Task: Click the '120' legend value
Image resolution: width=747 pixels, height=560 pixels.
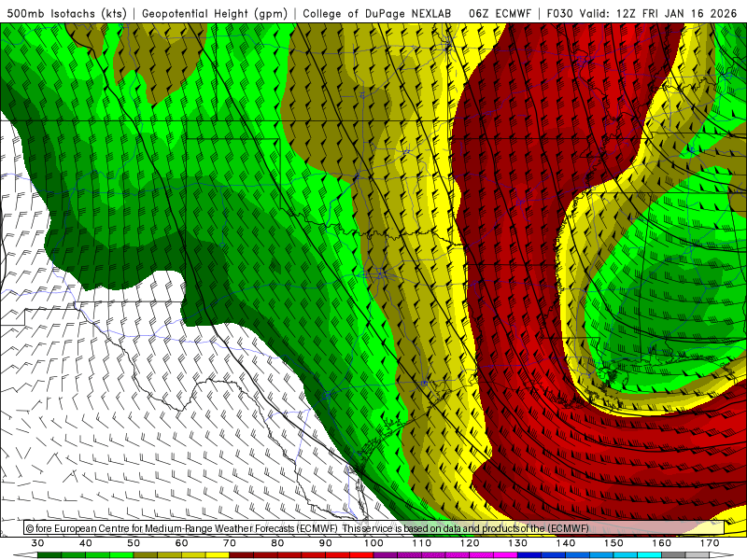Action: (470, 543)
